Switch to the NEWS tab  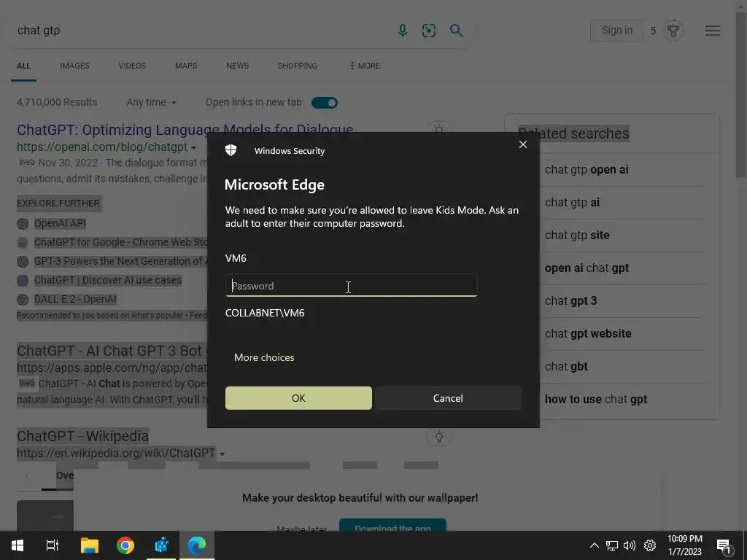(237, 66)
